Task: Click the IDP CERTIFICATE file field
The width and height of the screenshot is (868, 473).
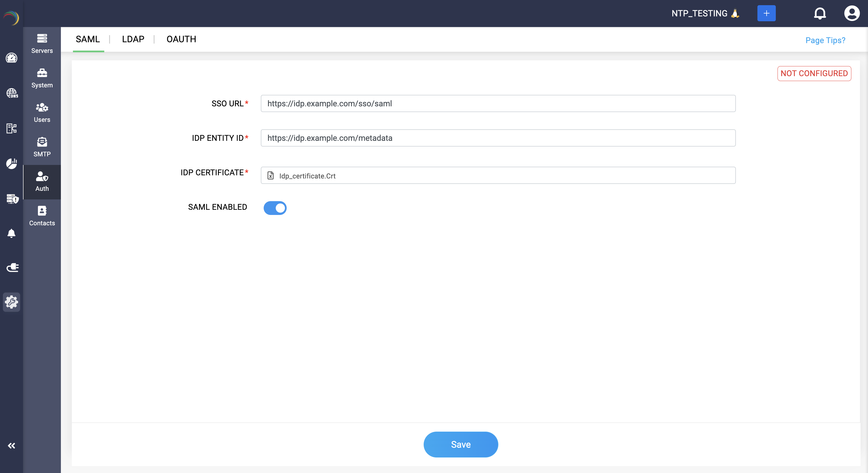Action: [x=498, y=176]
